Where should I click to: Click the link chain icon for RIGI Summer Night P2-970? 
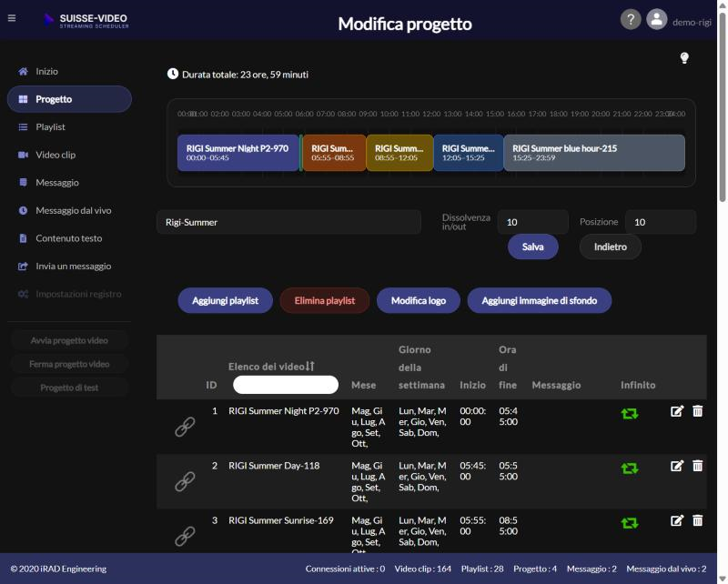coord(185,427)
